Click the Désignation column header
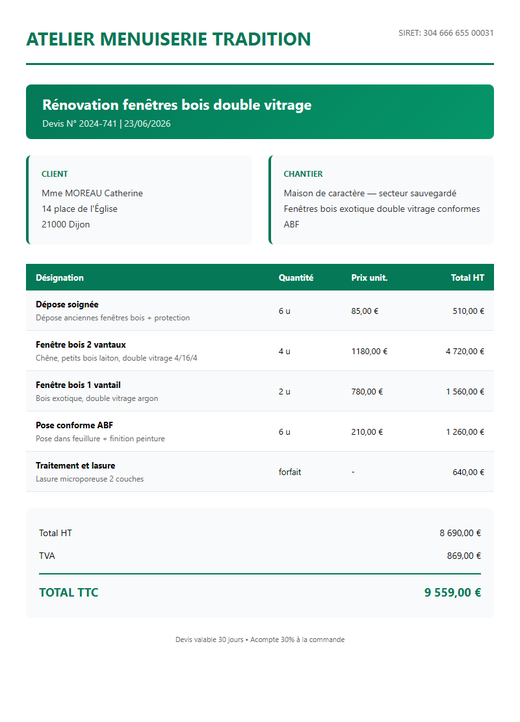 point(60,278)
